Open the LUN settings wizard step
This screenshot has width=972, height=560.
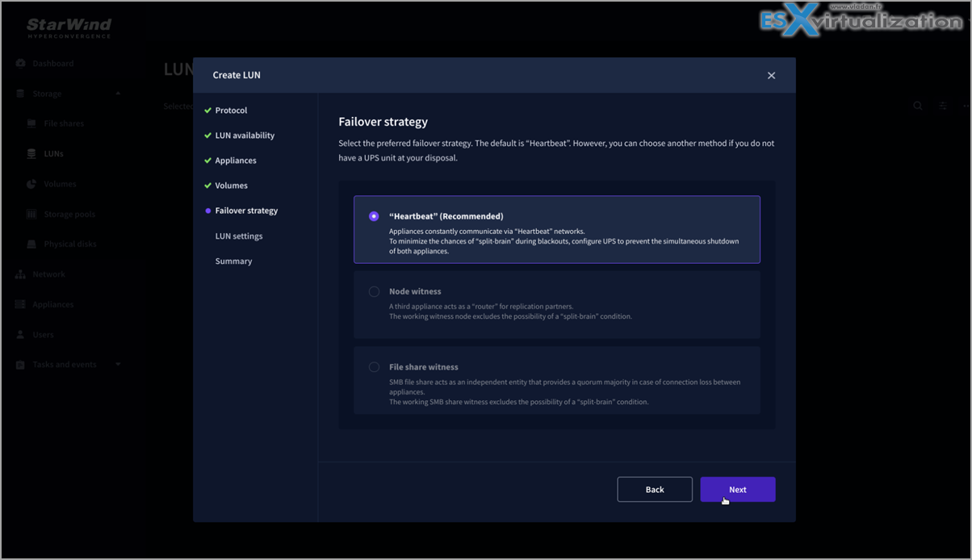pos(238,236)
